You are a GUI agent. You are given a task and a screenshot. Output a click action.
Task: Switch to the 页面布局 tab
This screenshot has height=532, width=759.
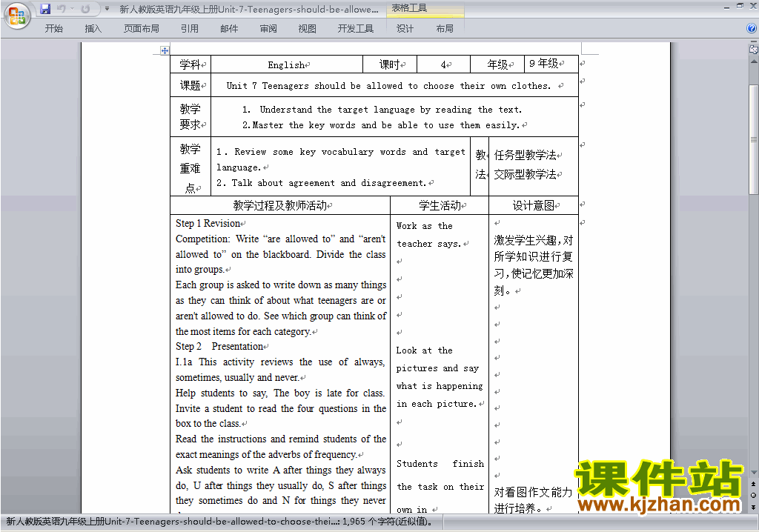point(141,29)
